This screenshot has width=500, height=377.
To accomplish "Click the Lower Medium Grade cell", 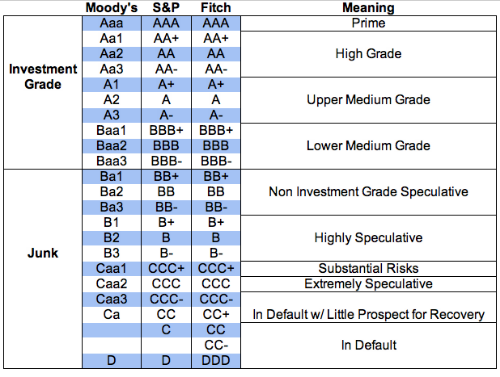I will (368, 146).
